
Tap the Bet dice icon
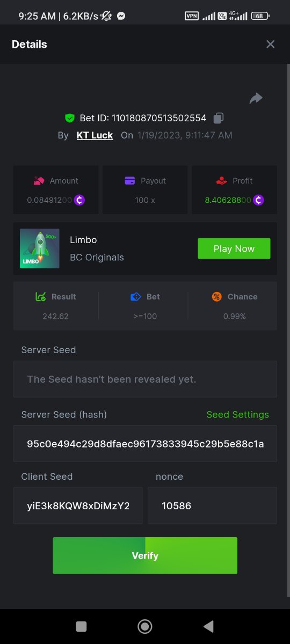[135, 297]
